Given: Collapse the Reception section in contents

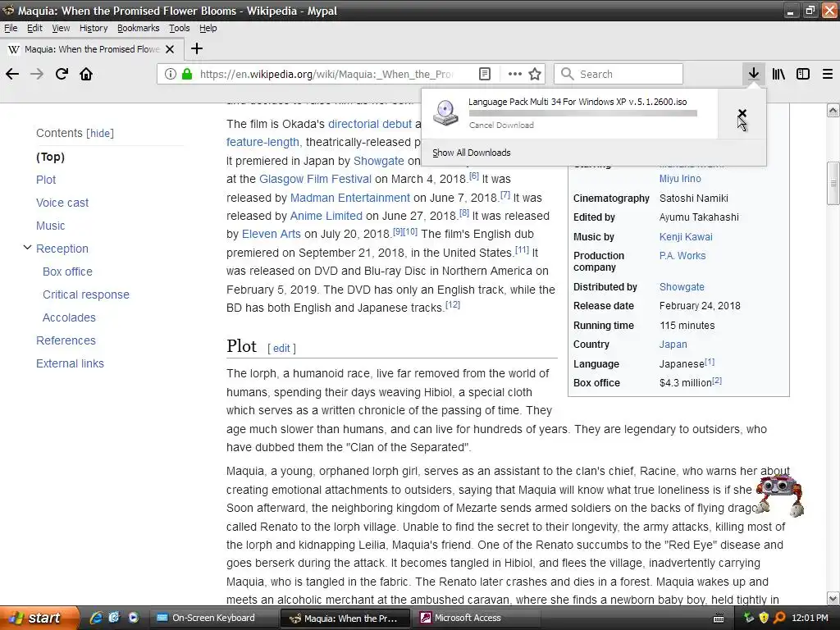Looking at the screenshot, I should coord(27,248).
